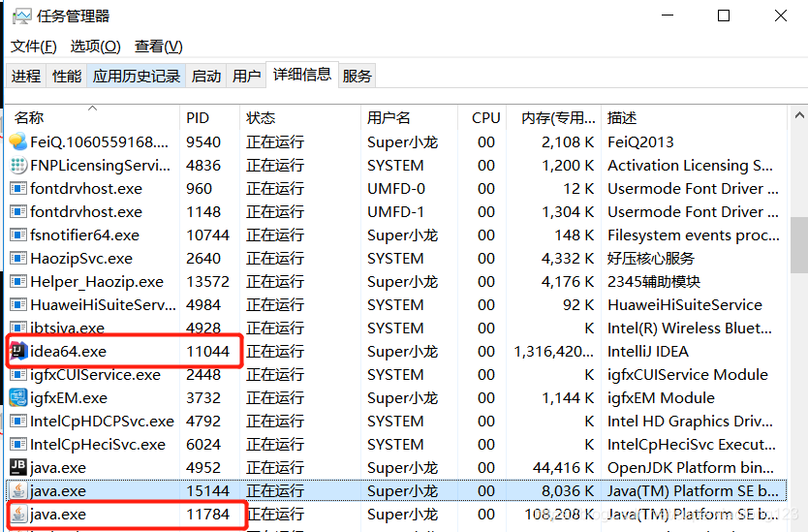Click the UMFD-0 username cell
Image resolution: width=808 pixels, height=532 pixels.
[396, 189]
